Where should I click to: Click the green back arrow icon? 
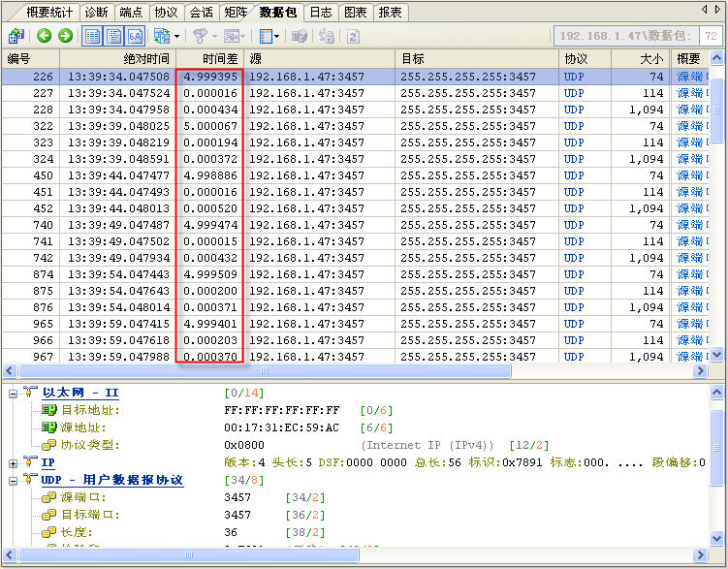tap(45, 36)
